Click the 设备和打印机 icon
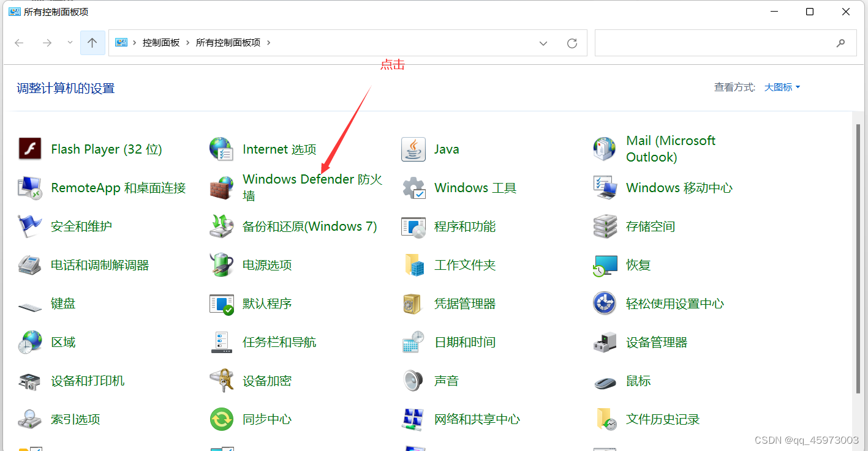 pyautogui.click(x=30, y=381)
